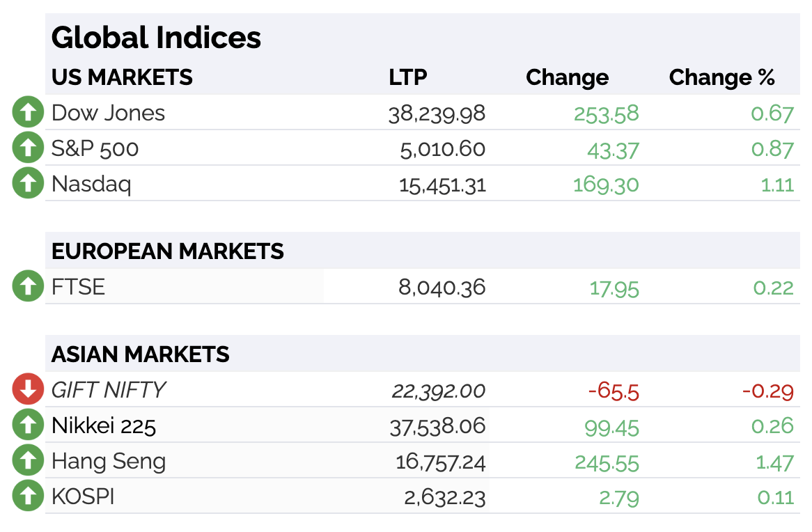Open the Hang Seng index label
The height and width of the screenshot is (532, 812).
click(109, 462)
